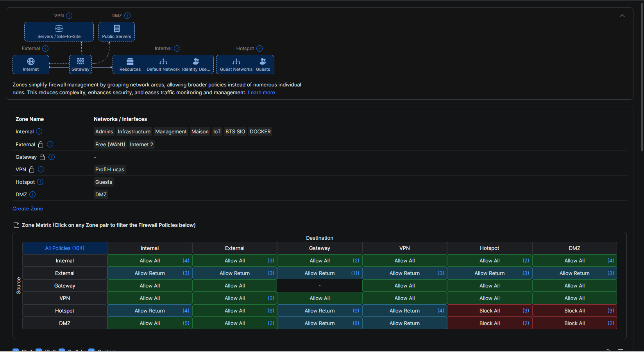Click the Gateway destination column header
Viewport: 644px width, 352px height.
(x=320, y=248)
